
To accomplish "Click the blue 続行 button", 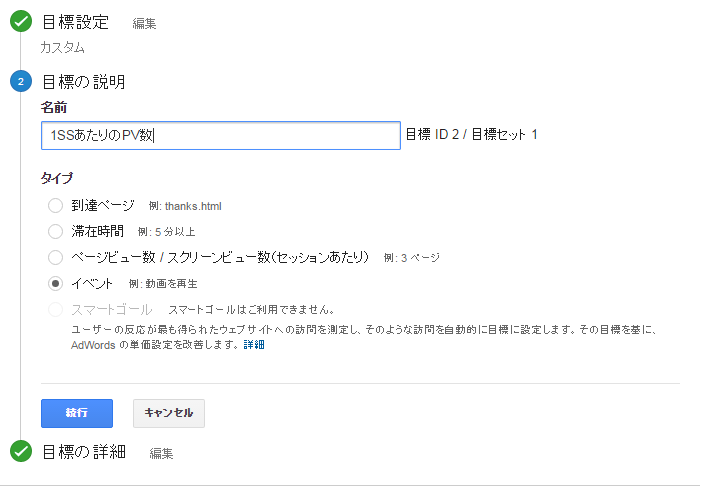I will coord(77,413).
